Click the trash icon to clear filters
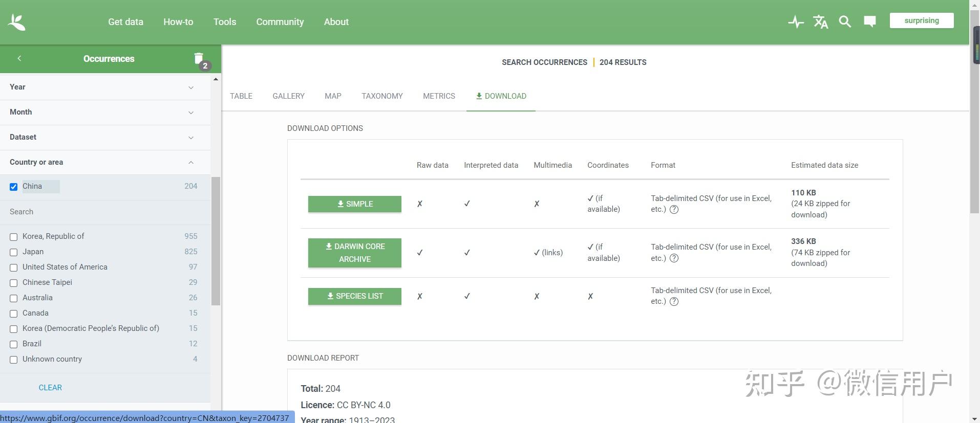Viewport: 980px width, 423px height. point(199,58)
